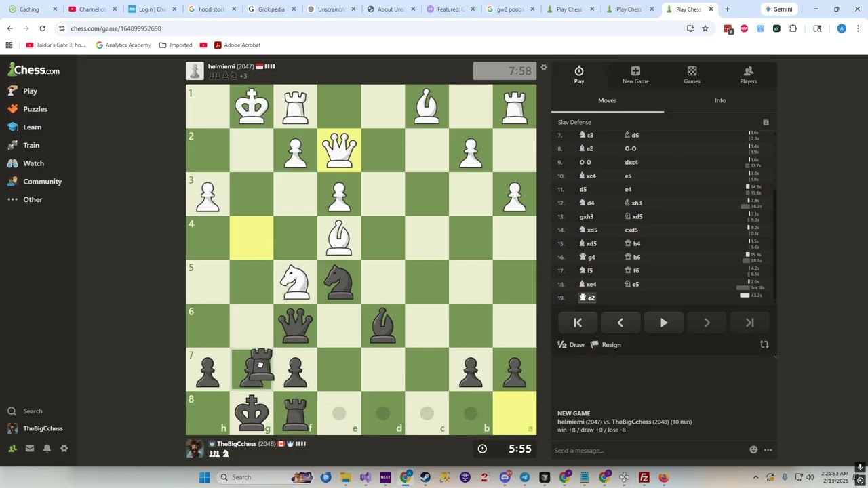Viewport: 868px width, 488px height.
Task: Open chat options three-dot menu
Action: pyautogui.click(x=768, y=450)
